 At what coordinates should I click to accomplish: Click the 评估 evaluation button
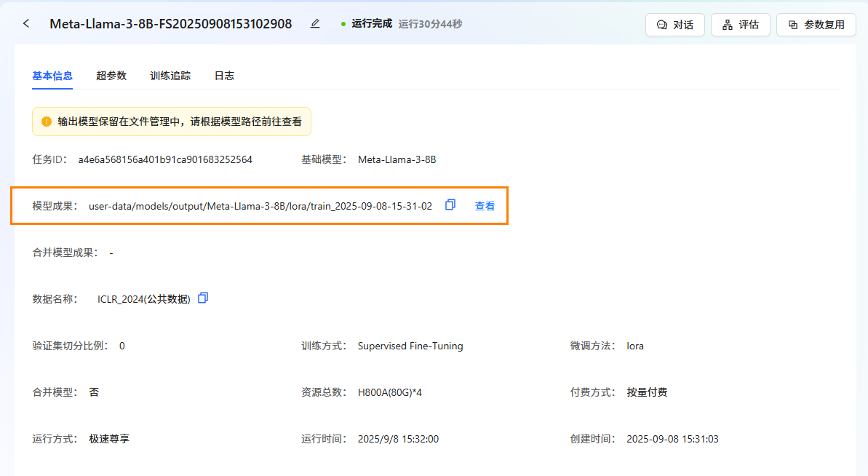[x=740, y=25]
